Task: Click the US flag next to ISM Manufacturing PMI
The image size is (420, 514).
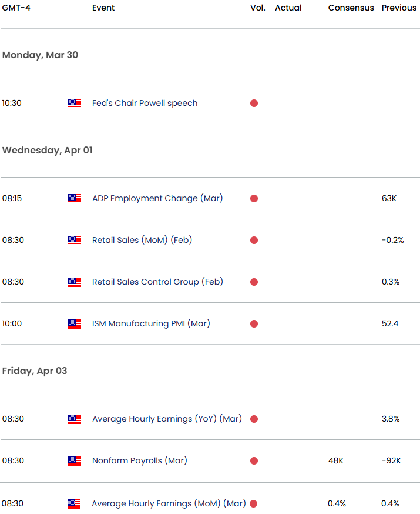Action: click(x=75, y=324)
